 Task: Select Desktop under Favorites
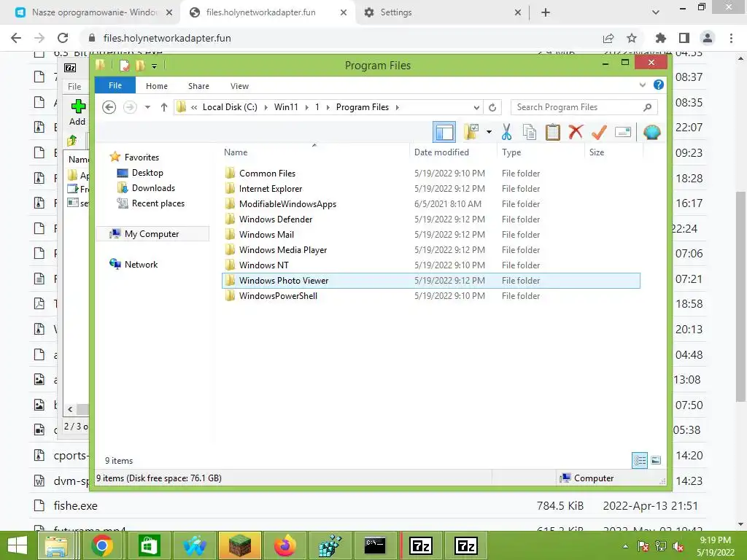pos(147,173)
